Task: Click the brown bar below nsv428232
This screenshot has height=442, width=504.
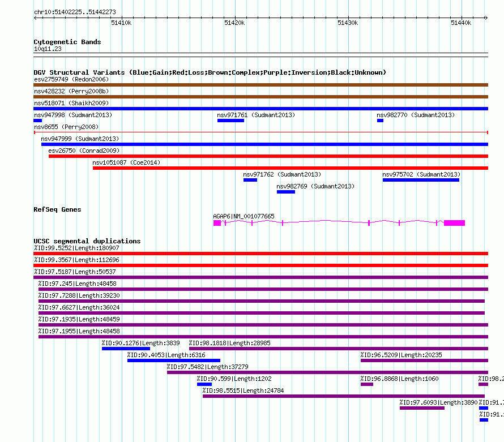Action: click(260, 97)
